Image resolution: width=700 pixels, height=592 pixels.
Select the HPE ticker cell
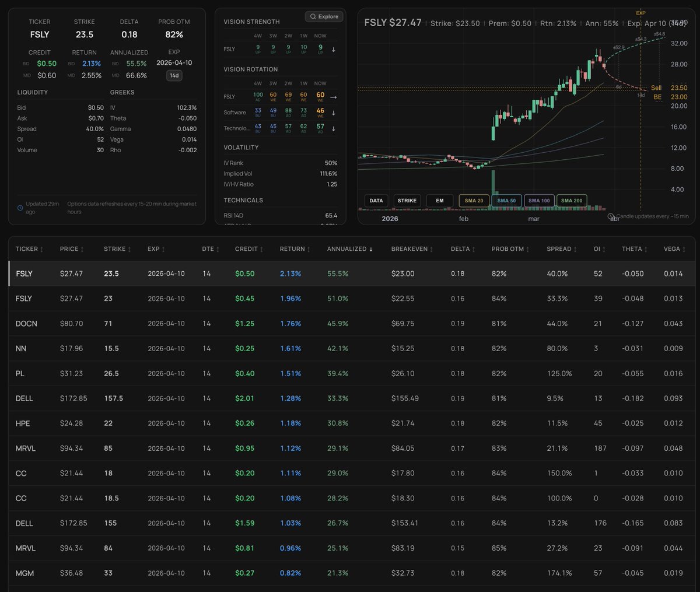[x=23, y=423]
